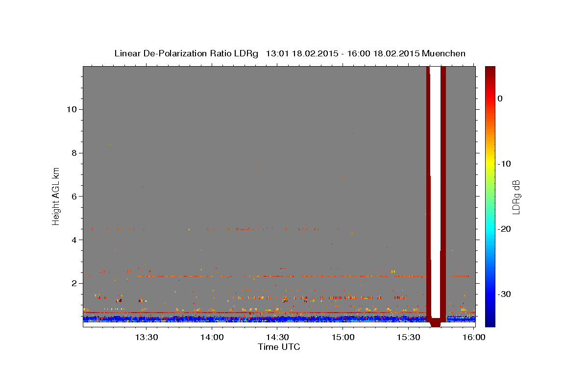Image resolution: width=588 pixels, height=392 pixels.
Task: Click the colorbar '0' value label
Action: point(500,98)
